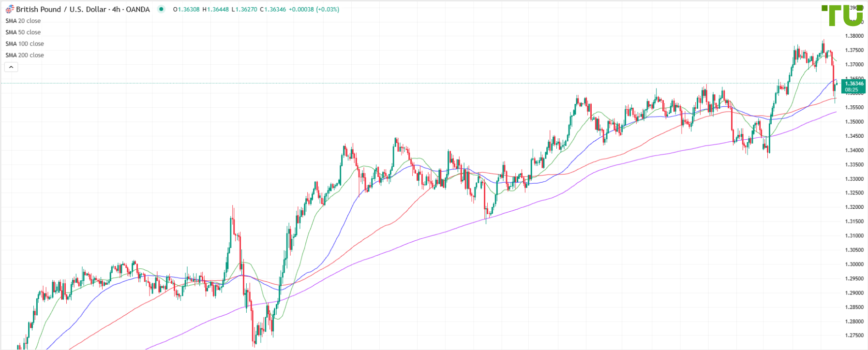Screen dimensions: 868x350
Task: Select the SMA 50 close indicator legend
Action: (23, 32)
